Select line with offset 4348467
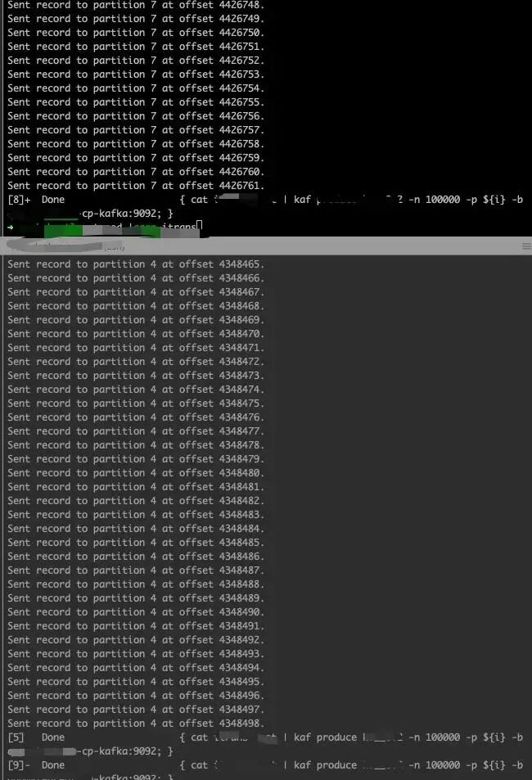The height and width of the screenshot is (780, 532). [x=136, y=292]
